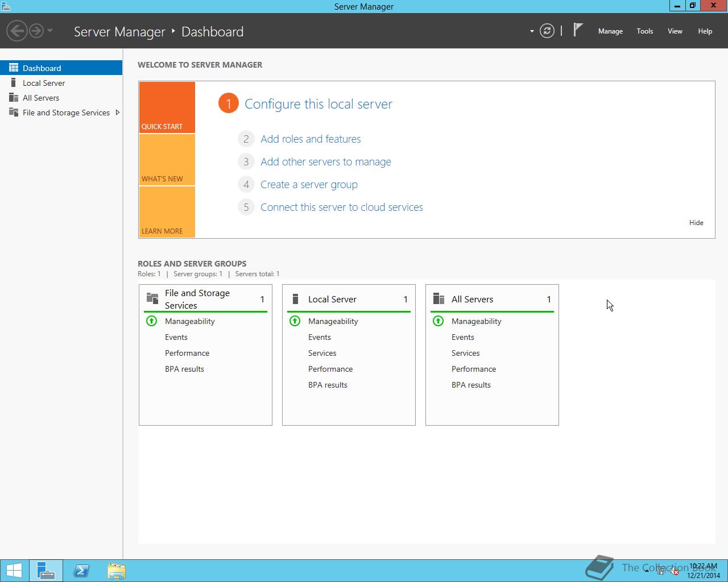Screen dimensions: 728x582
Task: Click File and Storage Services sidebar icon
Action: [14, 112]
